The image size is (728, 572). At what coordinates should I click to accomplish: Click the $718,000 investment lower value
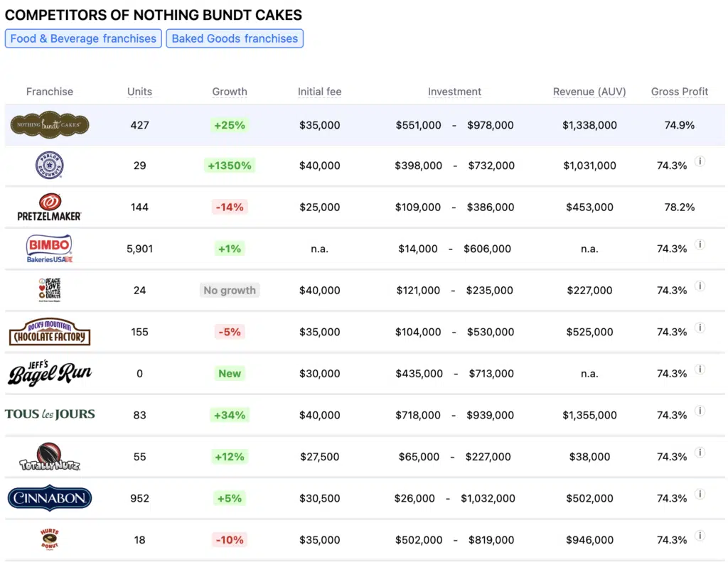pos(418,415)
